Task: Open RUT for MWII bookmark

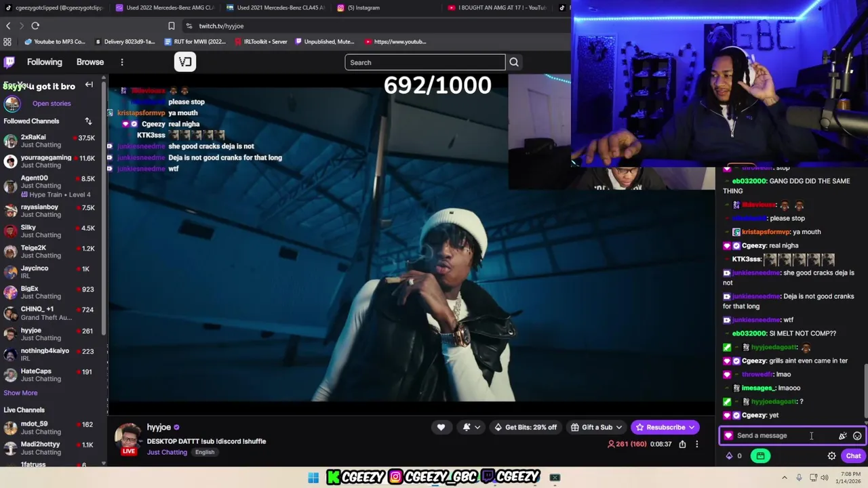Action: point(195,41)
